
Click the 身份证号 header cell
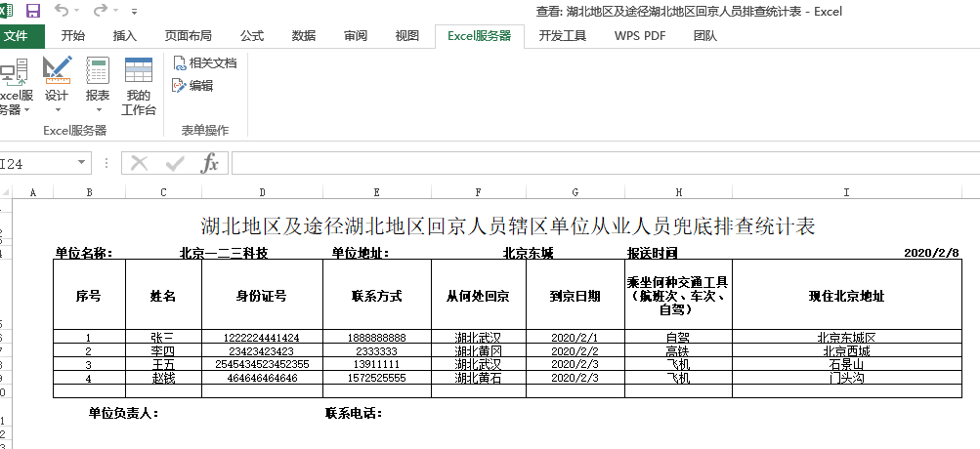(263, 295)
